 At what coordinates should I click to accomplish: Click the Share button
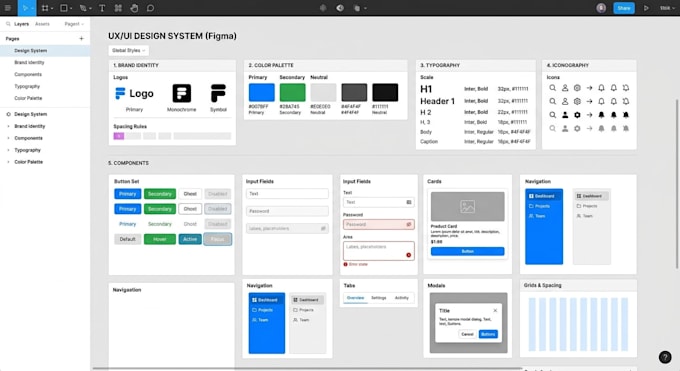(624, 8)
